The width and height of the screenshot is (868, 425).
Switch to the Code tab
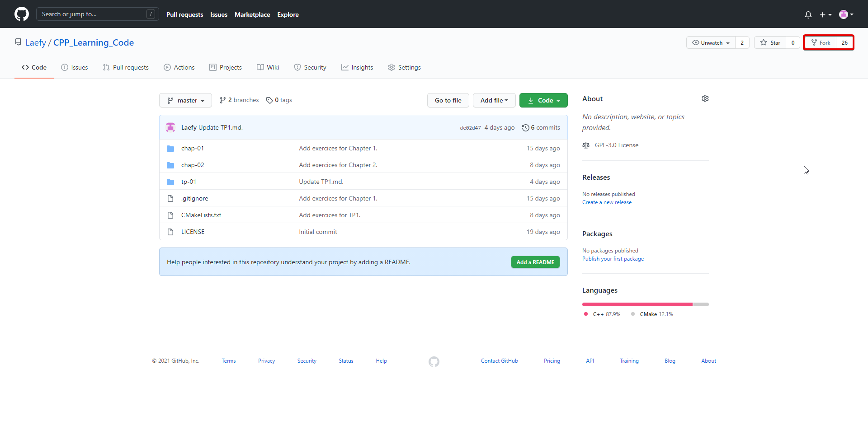[x=34, y=67]
